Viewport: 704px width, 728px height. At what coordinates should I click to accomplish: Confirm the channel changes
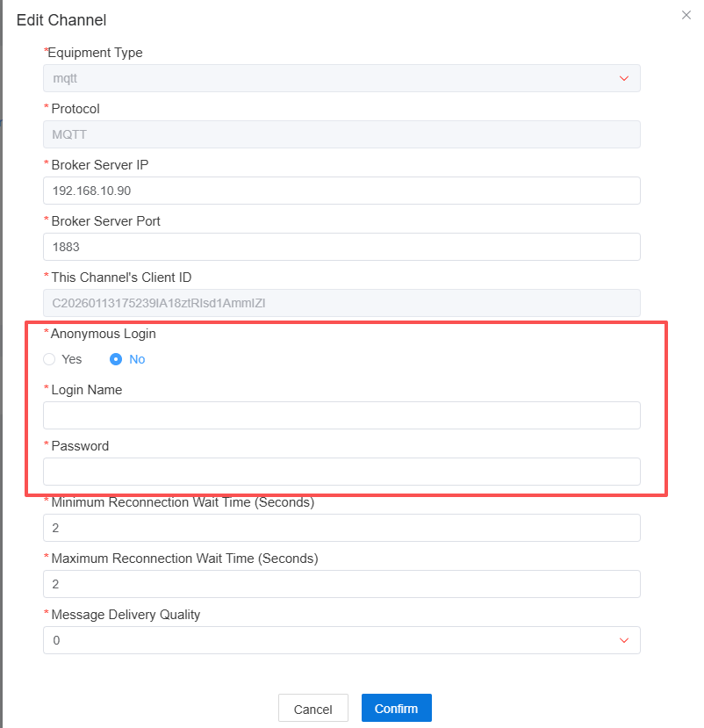[396, 709]
